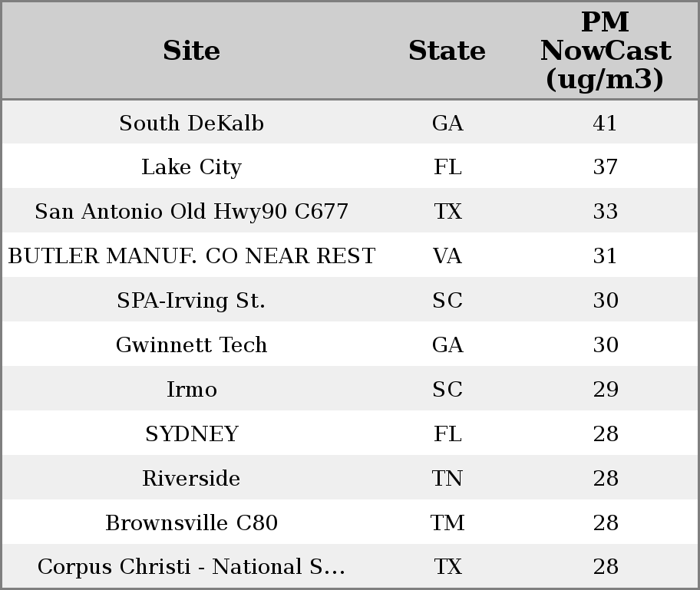This screenshot has width=700, height=590.
Task: Click the Lake City site name
Action: [x=191, y=167]
